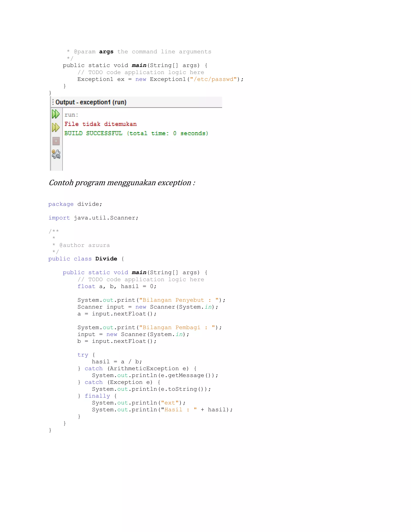Click the yellow Re-run with different parameters icon
Viewport: 411px width, 532px height.
pos(56,127)
